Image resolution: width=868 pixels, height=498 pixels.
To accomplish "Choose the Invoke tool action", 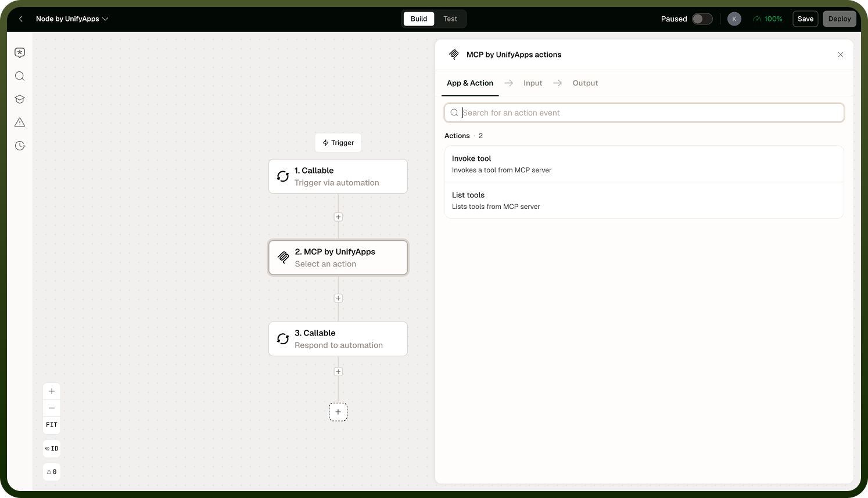I will pos(644,164).
